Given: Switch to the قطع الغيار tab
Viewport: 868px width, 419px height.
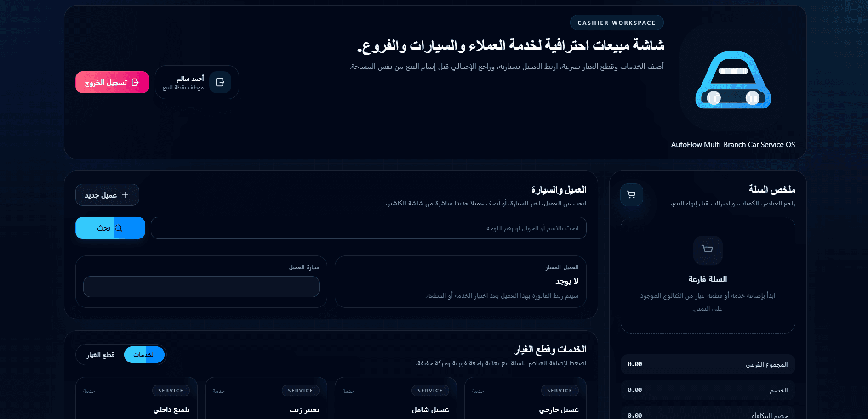Looking at the screenshot, I should [101, 355].
